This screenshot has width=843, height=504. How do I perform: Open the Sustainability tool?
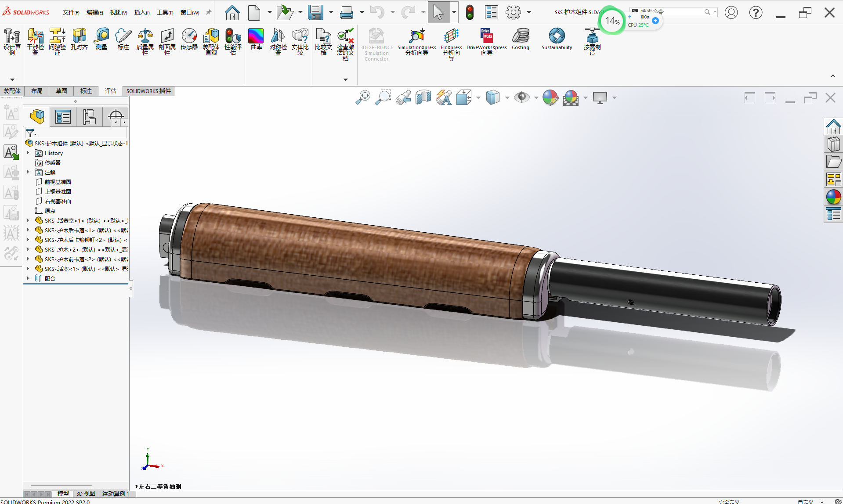557,39
